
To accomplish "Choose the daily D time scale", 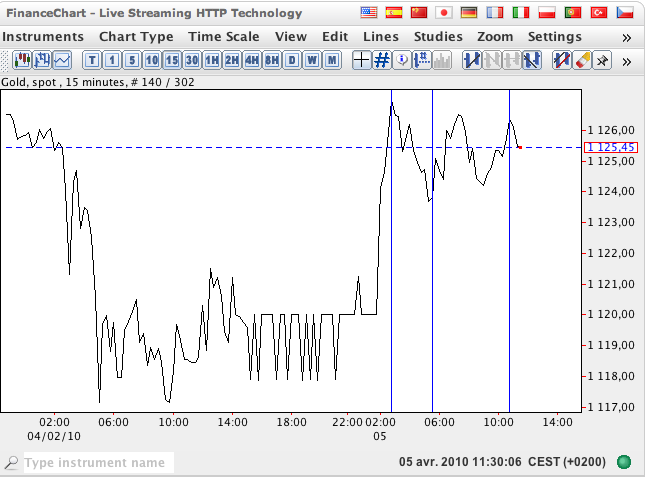I will point(292,60).
